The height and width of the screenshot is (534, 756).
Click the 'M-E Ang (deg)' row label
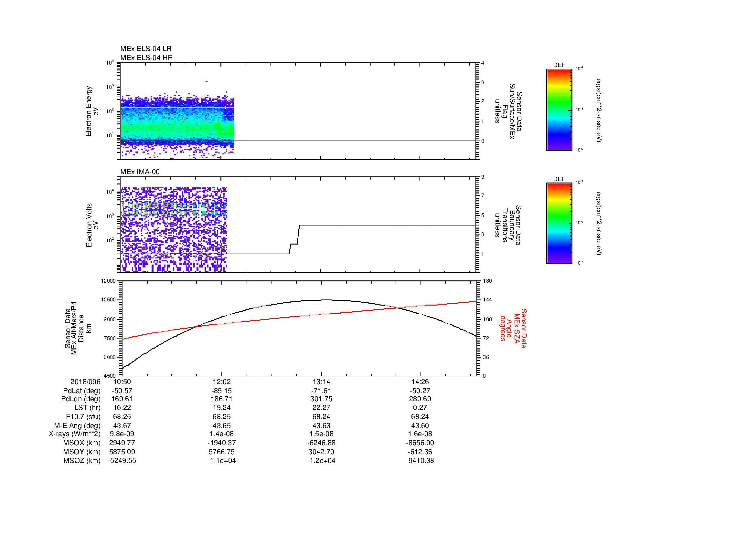click(77, 426)
